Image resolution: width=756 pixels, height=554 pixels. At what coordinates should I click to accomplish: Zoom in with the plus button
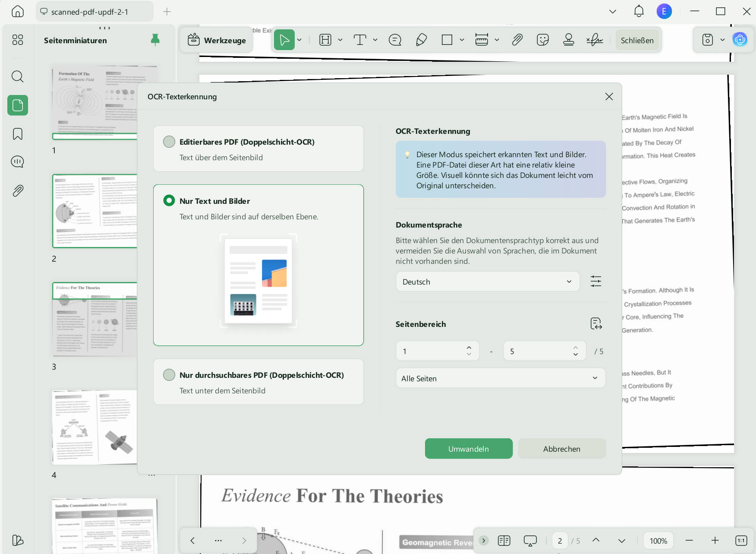[715, 541]
